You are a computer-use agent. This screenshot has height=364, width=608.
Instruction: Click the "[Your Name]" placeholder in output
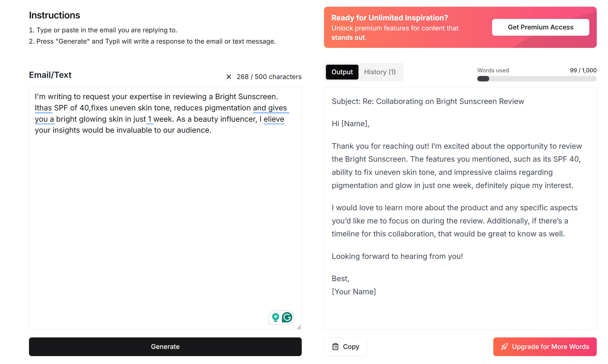pyautogui.click(x=354, y=292)
